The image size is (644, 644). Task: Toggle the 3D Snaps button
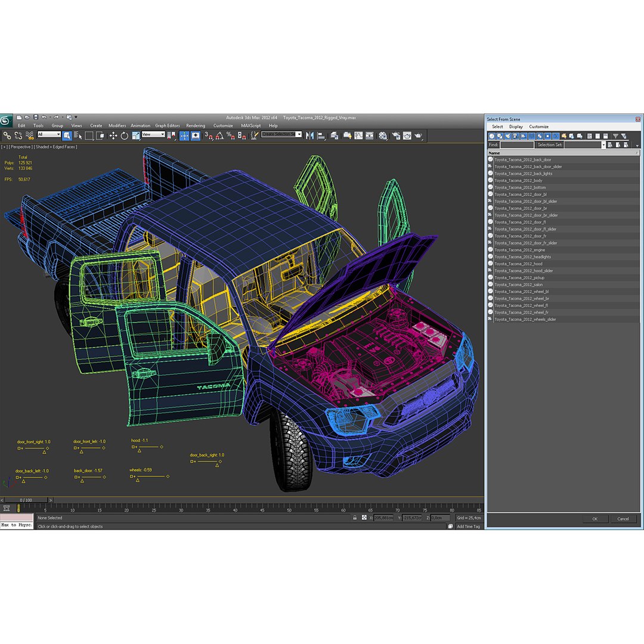click(x=209, y=135)
